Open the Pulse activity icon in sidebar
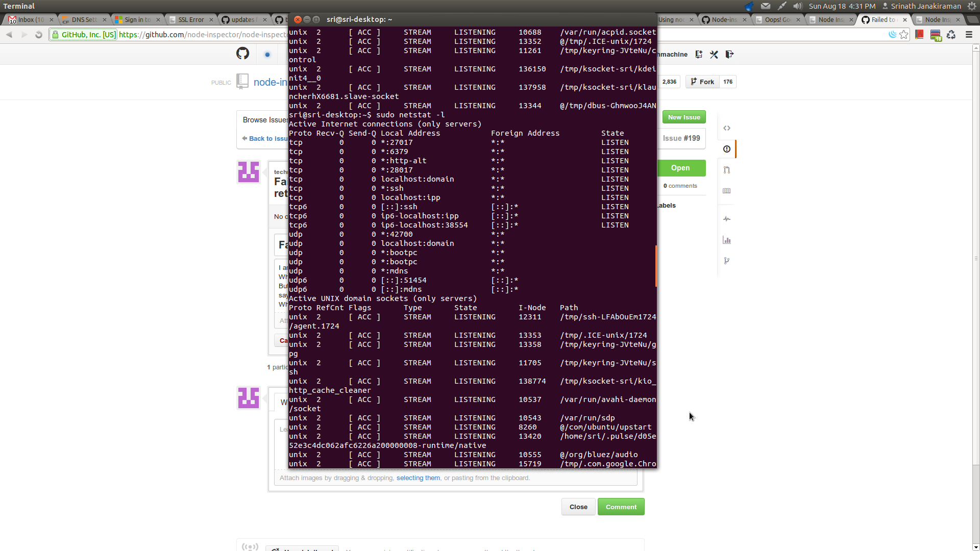Screen dimensions: 980x551 point(727,219)
